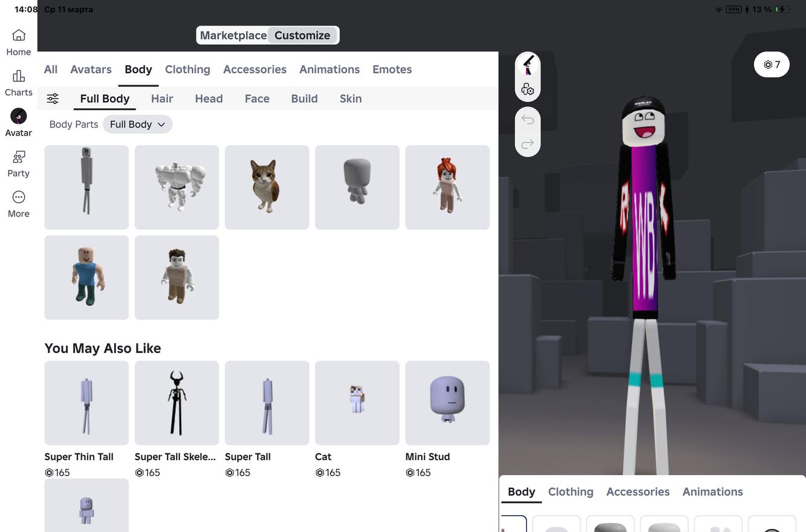
Task: Open the Charts sidebar icon
Action: tap(19, 82)
